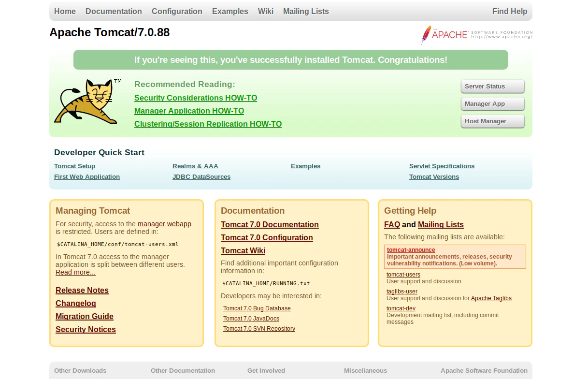
Task: Open Wiki from the top navigation
Action: (266, 11)
